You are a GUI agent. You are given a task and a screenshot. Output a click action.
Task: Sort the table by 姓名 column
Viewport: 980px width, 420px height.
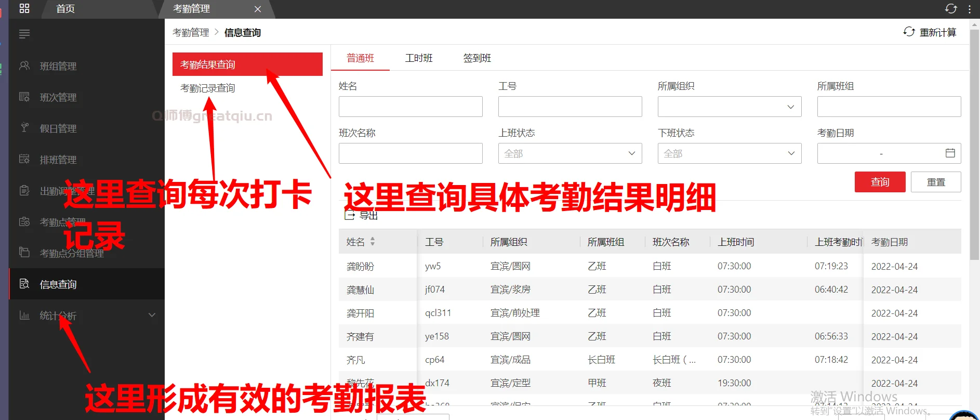coord(372,242)
